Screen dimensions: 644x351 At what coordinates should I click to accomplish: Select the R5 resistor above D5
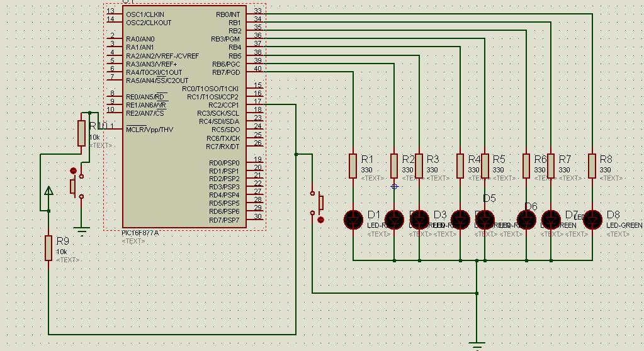485,165
